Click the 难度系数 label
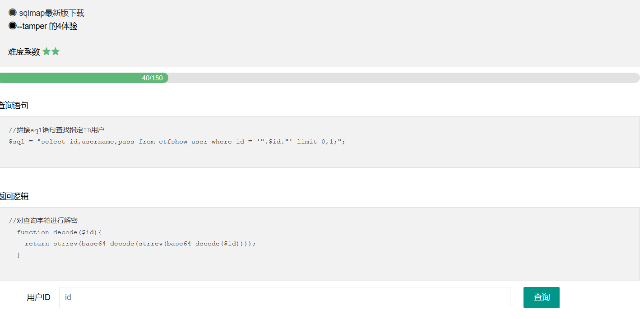This screenshot has height=319, width=644. click(24, 52)
